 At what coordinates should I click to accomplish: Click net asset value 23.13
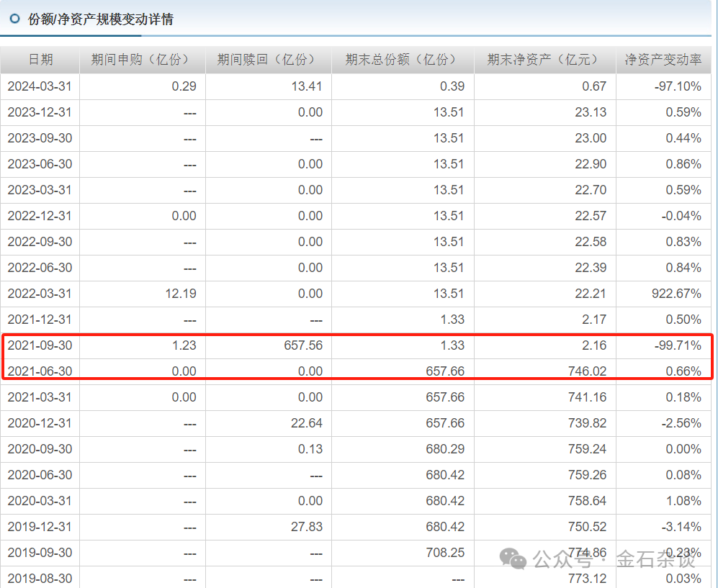point(591,112)
